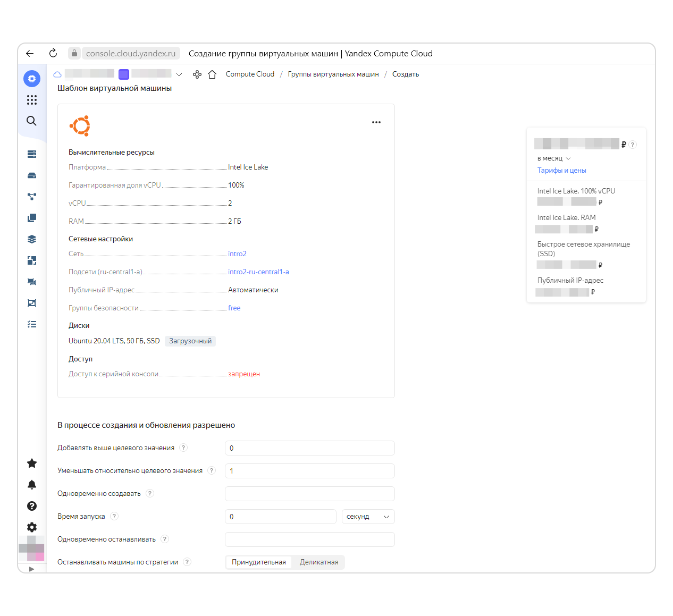
Task: Click the Ubuntu 20.04 LTS, 50 ГБ, SSD disk text
Action: pos(114,341)
